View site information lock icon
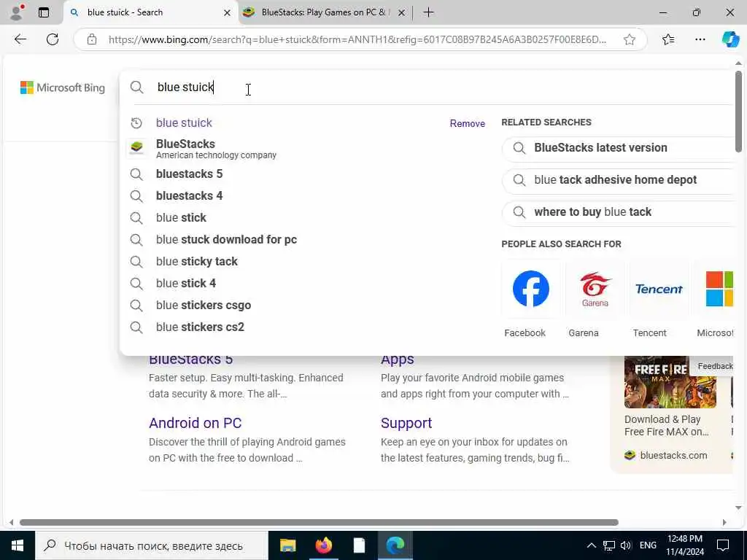 (92, 39)
